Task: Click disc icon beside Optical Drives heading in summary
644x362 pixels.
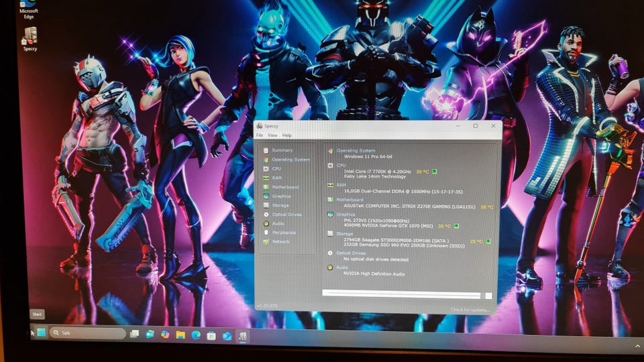Action: (x=330, y=253)
